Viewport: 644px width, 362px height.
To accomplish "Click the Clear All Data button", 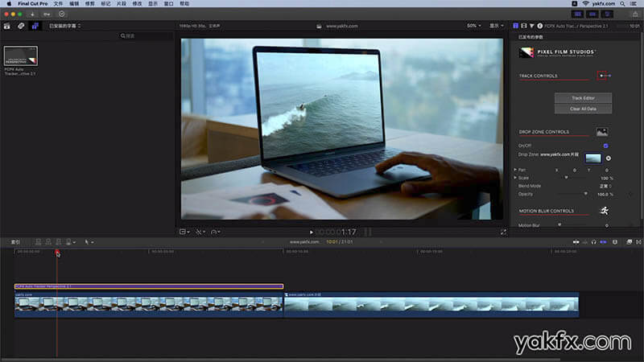I will (x=583, y=109).
